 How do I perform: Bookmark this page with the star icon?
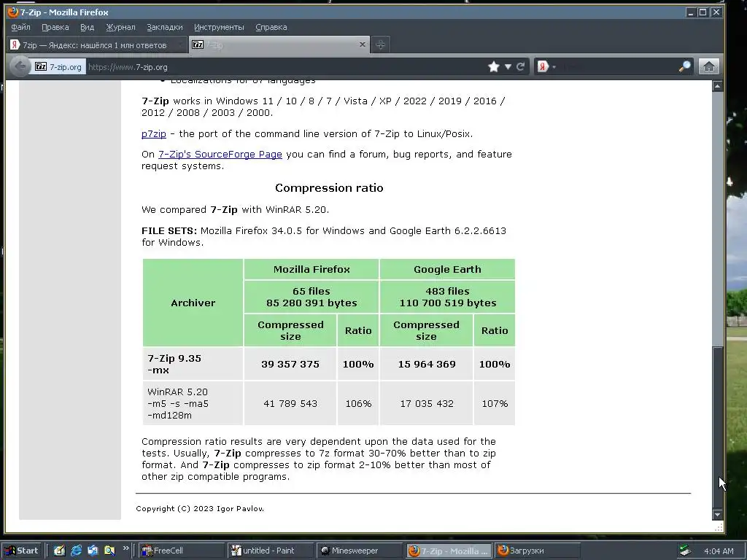coord(494,66)
